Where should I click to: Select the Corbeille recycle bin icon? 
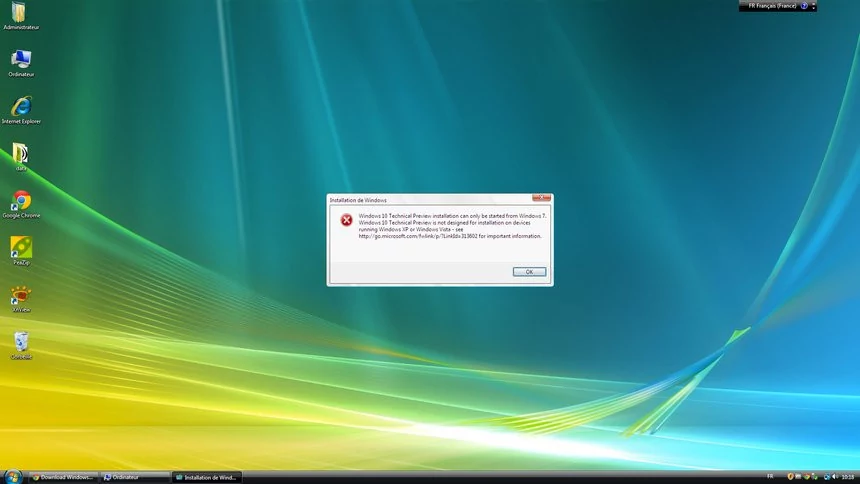click(21, 346)
